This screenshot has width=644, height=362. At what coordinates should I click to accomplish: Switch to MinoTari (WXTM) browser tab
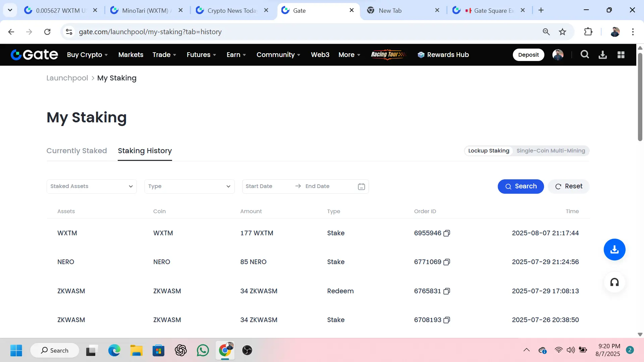coord(146,10)
